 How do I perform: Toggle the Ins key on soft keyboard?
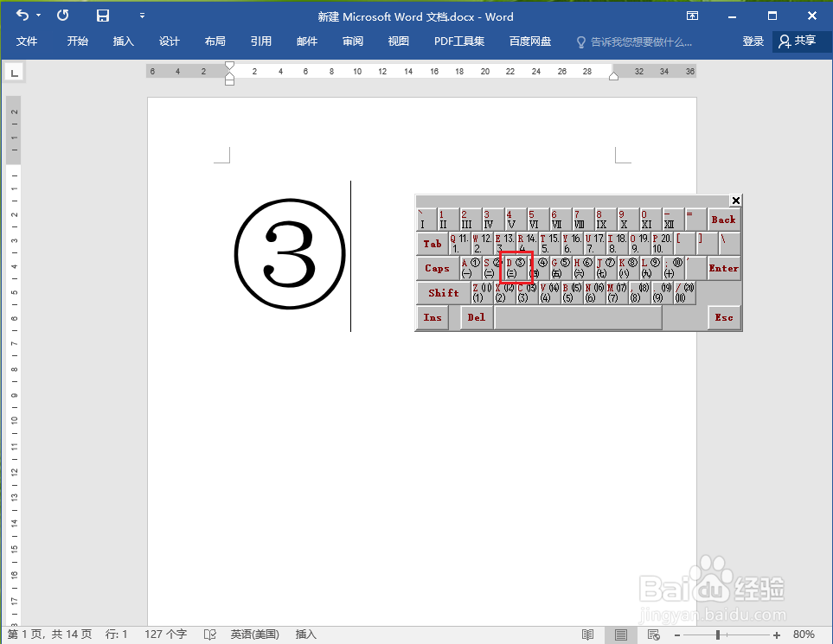pos(433,317)
